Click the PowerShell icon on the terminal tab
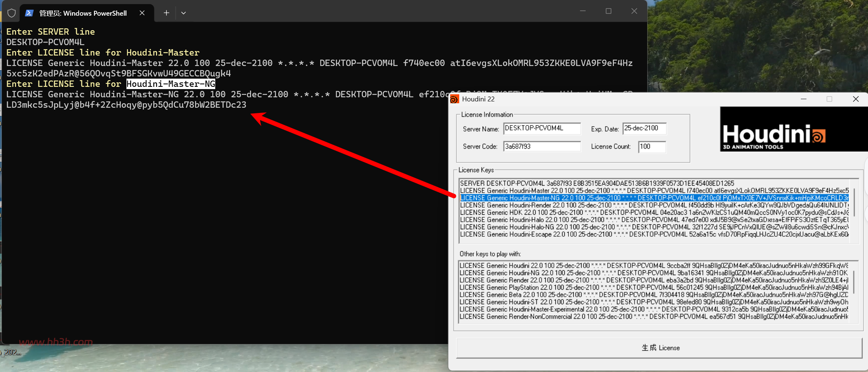The height and width of the screenshot is (372, 868). 29,13
